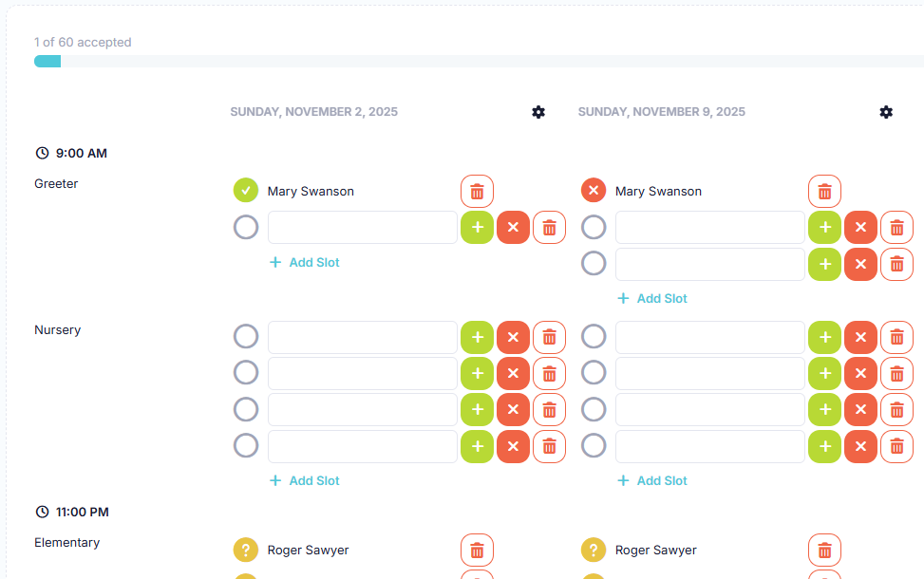924x579 pixels.
Task: Add Slot under November 9 Nursery
Action: click(652, 480)
